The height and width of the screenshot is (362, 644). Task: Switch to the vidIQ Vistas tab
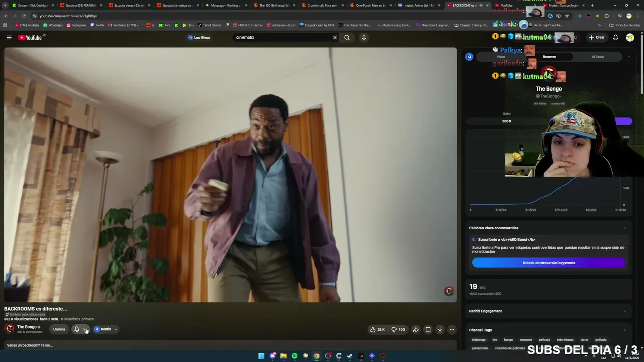pyautogui.click(x=501, y=57)
